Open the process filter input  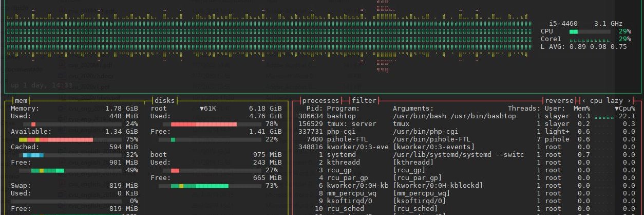tap(365, 101)
